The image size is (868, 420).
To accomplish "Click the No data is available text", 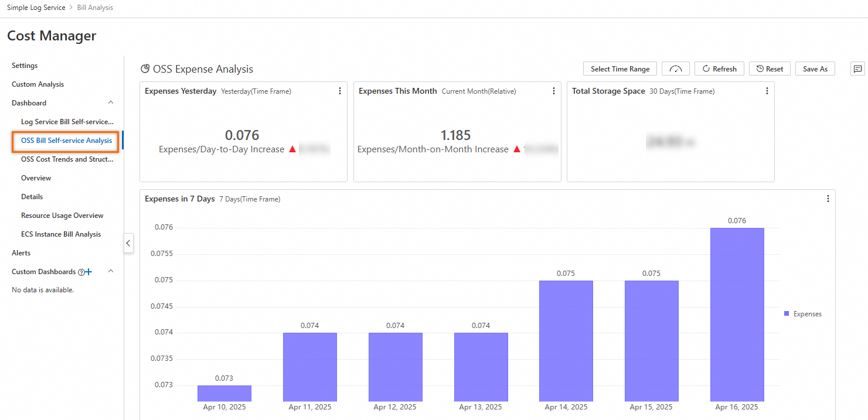I will pos(43,290).
